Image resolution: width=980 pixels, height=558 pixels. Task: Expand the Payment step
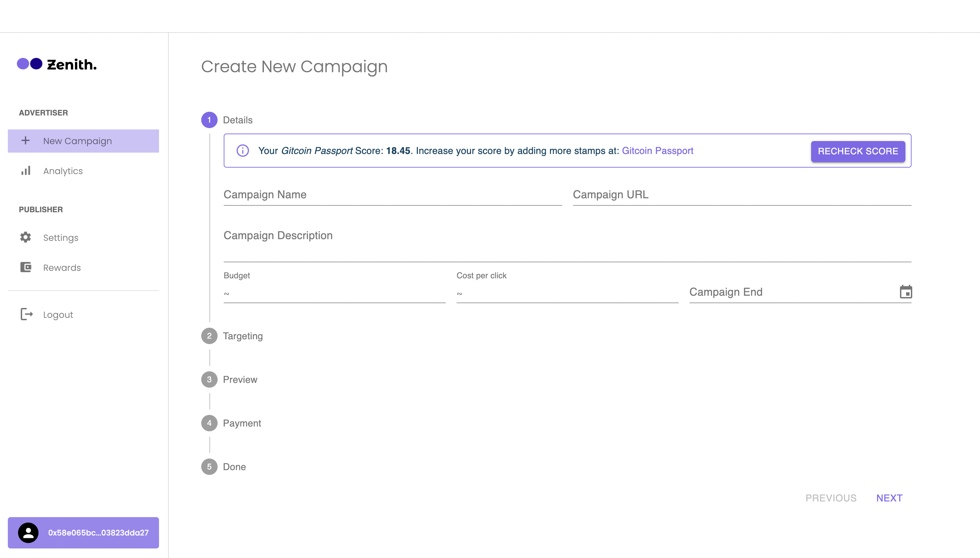[242, 423]
